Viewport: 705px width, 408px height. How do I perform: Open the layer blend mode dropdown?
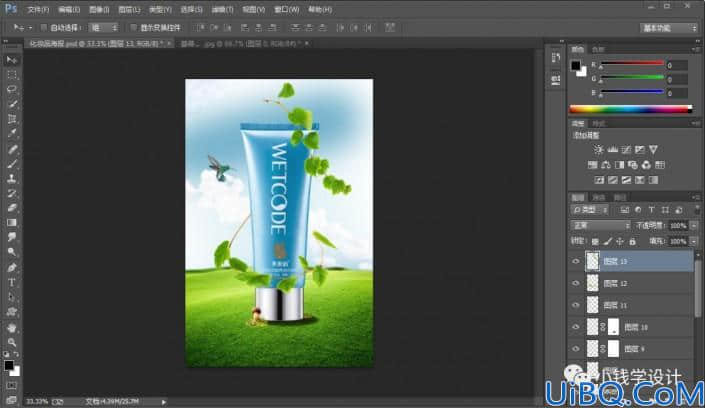pos(600,225)
